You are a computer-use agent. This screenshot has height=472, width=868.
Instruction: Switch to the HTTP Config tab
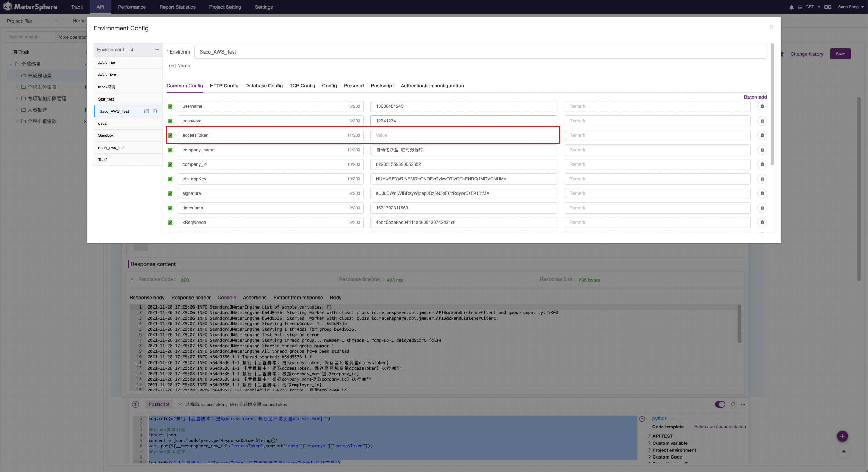(224, 86)
